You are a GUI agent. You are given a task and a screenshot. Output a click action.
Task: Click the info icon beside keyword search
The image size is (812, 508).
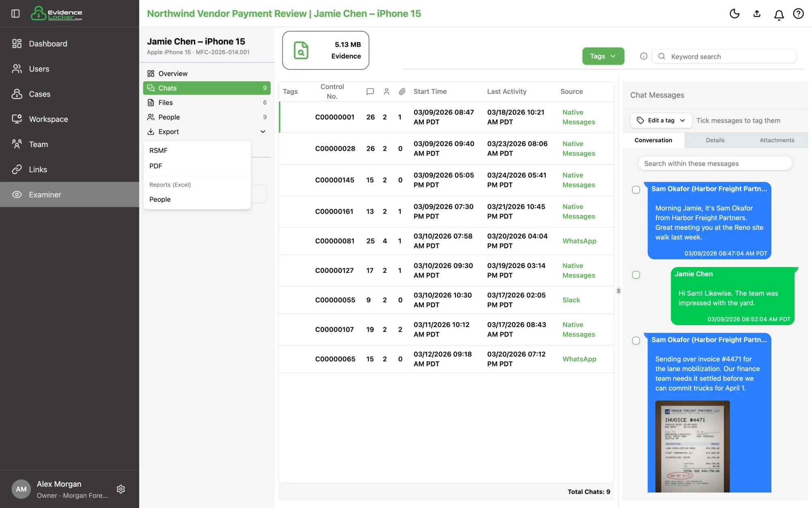click(x=644, y=56)
